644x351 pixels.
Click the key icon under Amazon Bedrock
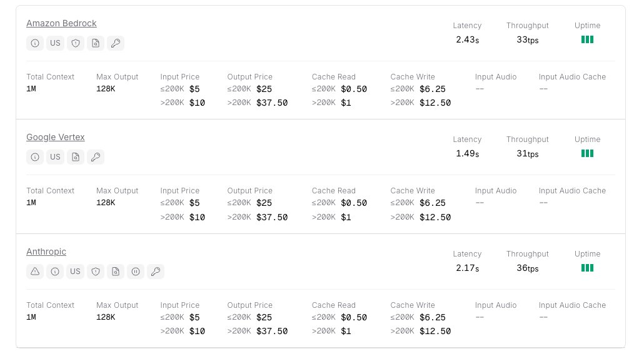(x=116, y=43)
